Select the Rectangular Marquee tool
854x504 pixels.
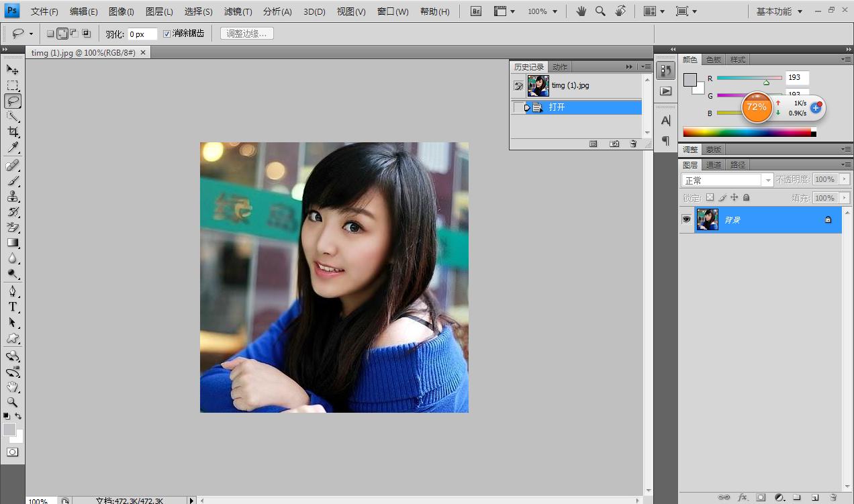tap(13, 85)
